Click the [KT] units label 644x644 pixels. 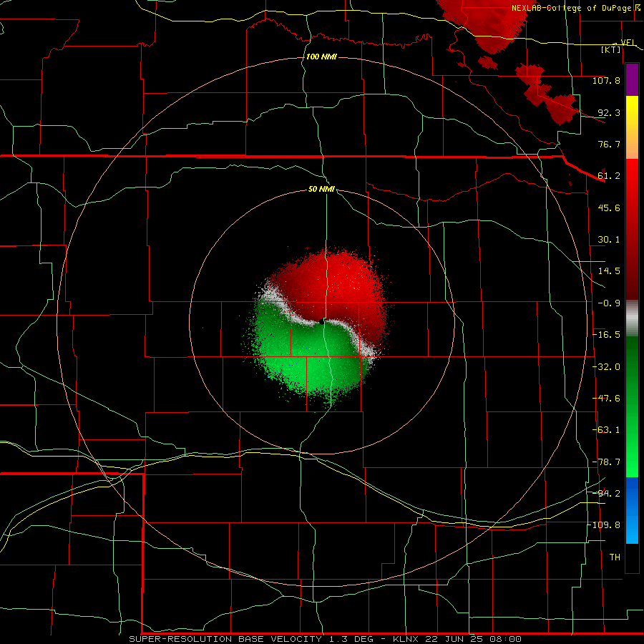click(x=610, y=49)
